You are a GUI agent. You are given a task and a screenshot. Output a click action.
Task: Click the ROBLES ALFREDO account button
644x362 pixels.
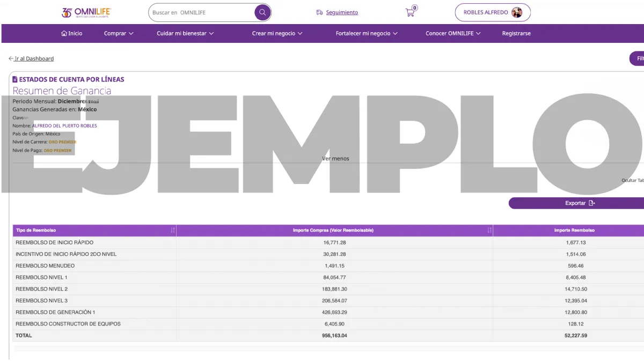click(493, 12)
